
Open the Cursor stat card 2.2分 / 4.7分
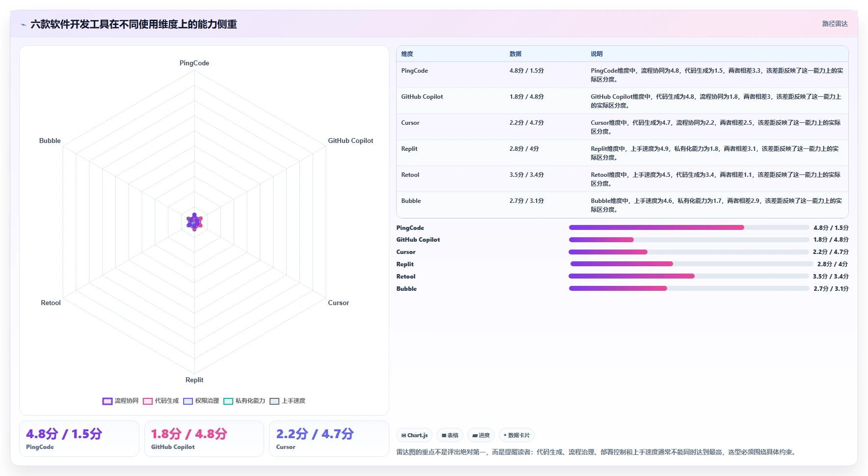(329, 439)
